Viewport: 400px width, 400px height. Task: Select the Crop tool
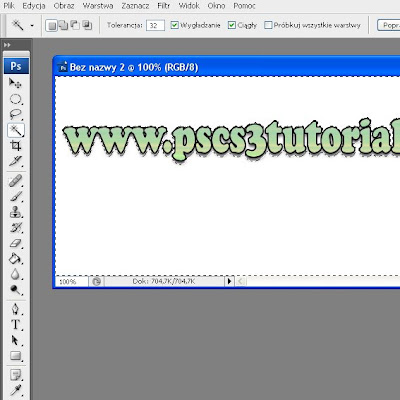[15, 146]
